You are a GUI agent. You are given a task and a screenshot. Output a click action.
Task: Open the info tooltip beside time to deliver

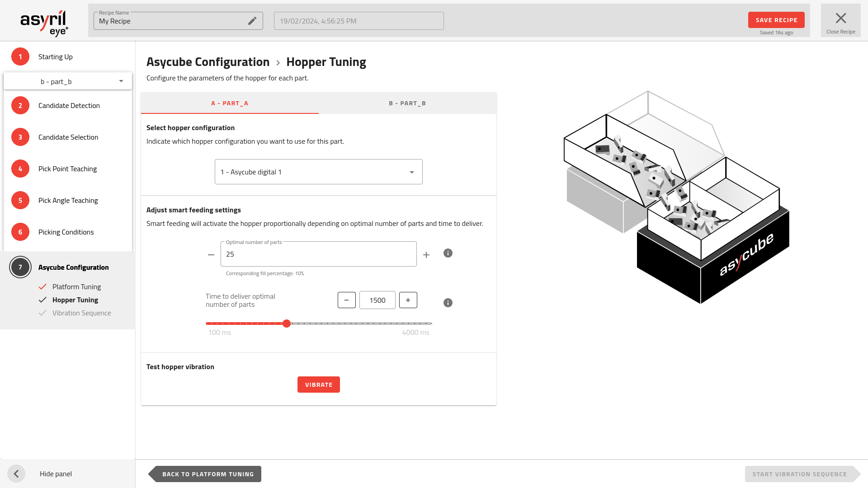tap(448, 303)
